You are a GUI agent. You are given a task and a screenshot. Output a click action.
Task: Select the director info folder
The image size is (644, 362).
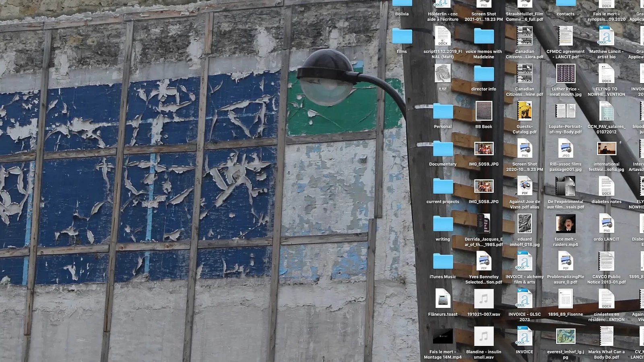(483, 74)
